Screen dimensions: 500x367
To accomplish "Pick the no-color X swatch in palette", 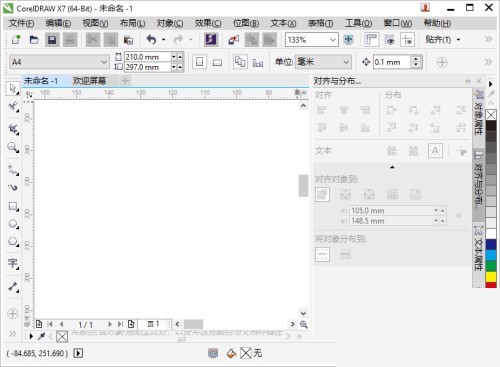I will point(491,115).
